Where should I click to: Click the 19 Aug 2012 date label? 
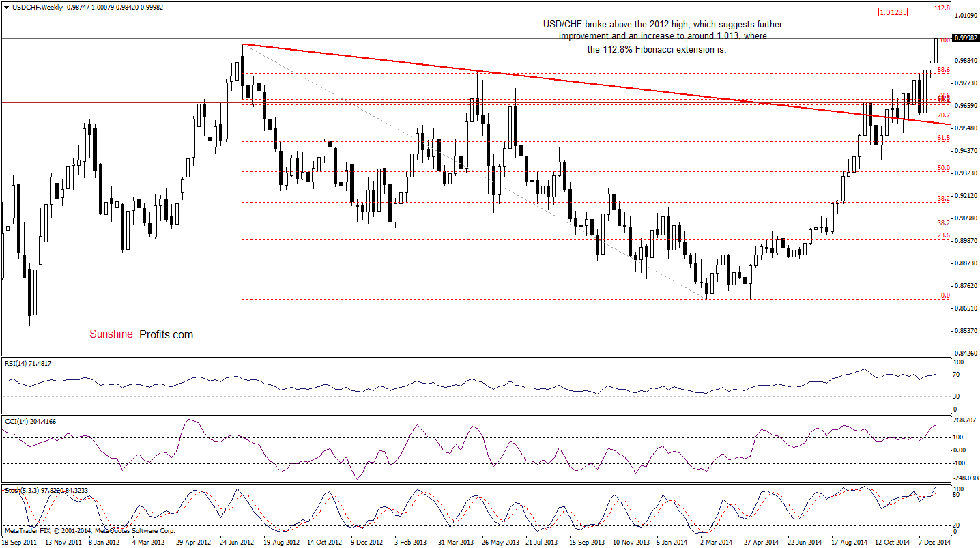coord(280,542)
